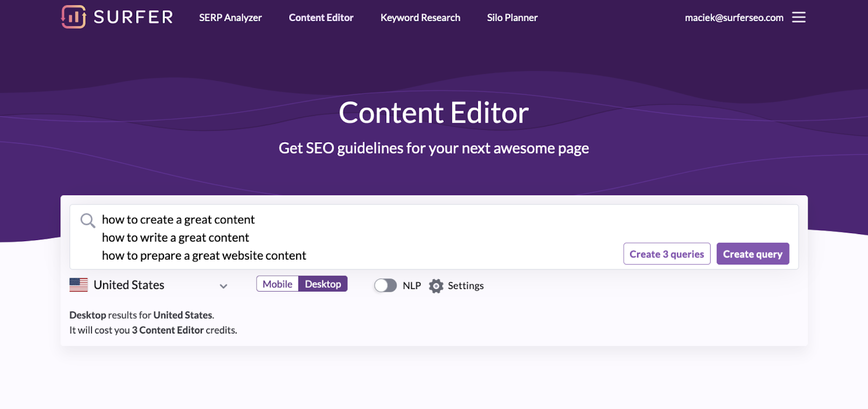Open the Silo Planner menu item
The width and height of the screenshot is (868, 409).
[x=512, y=18]
